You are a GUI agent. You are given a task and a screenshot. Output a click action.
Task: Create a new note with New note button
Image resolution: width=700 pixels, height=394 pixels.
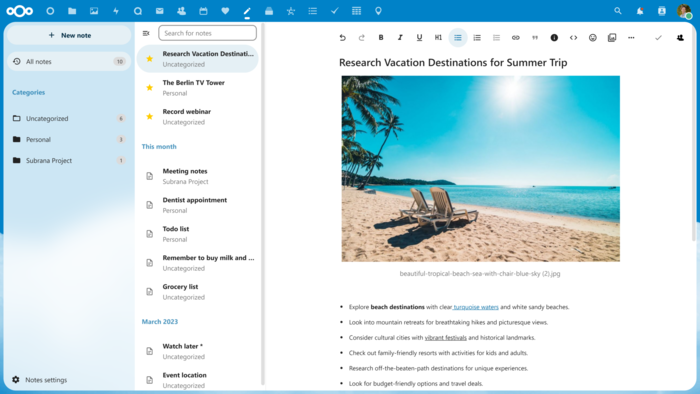(x=69, y=35)
